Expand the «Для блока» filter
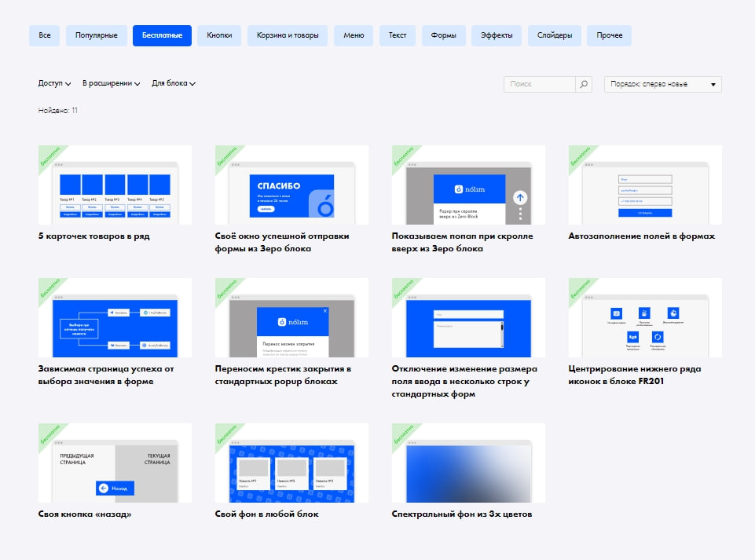The width and height of the screenshot is (755, 560). [173, 83]
